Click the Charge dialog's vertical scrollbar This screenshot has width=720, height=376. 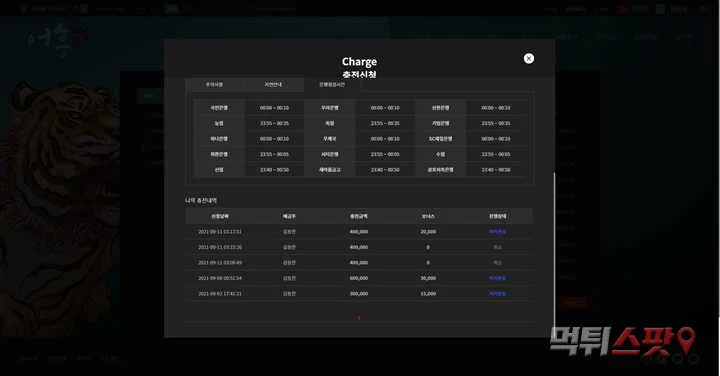click(555, 250)
